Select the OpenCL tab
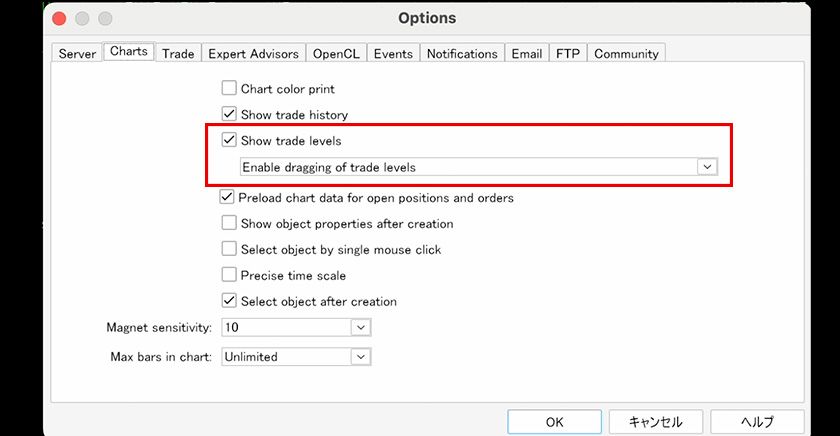This screenshot has height=436, width=840. [336, 54]
